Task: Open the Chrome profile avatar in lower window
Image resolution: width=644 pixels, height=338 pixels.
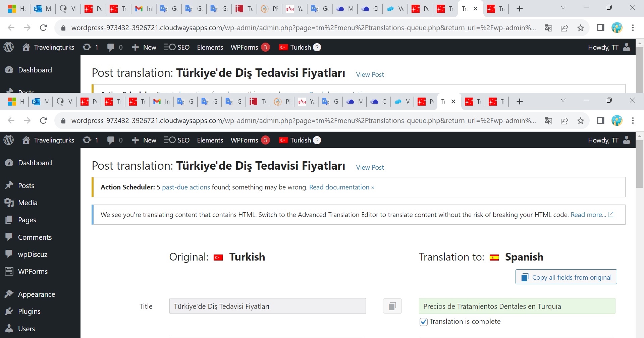Action: tap(617, 121)
